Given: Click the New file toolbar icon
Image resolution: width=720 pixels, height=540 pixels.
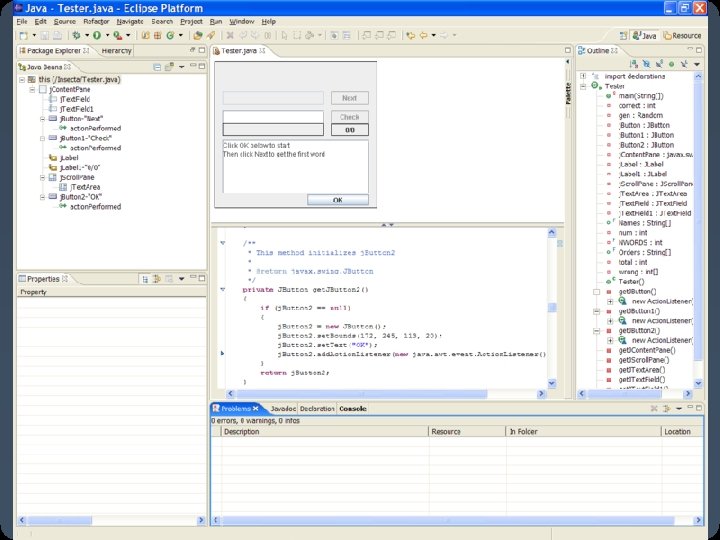Looking at the screenshot, I should coord(23,35).
